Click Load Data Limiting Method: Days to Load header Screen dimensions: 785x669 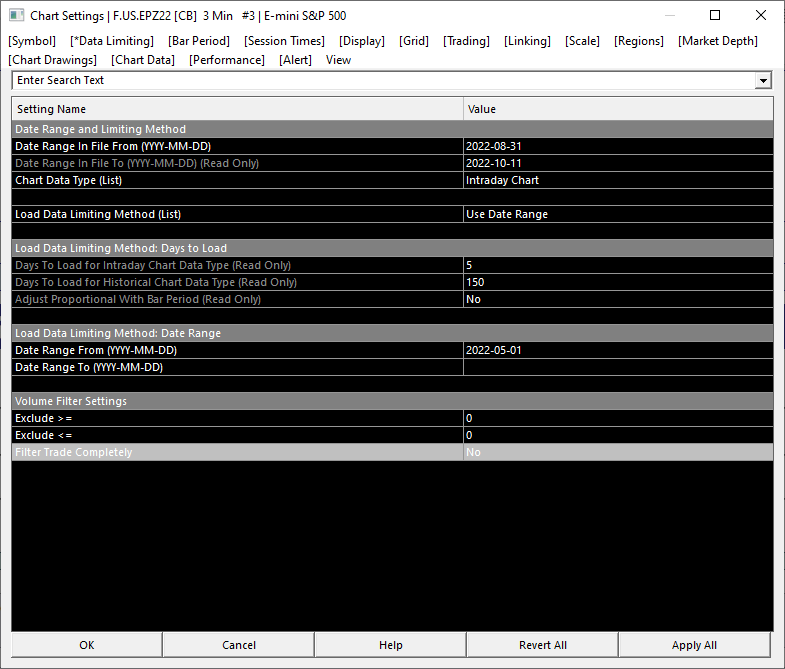point(392,248)
